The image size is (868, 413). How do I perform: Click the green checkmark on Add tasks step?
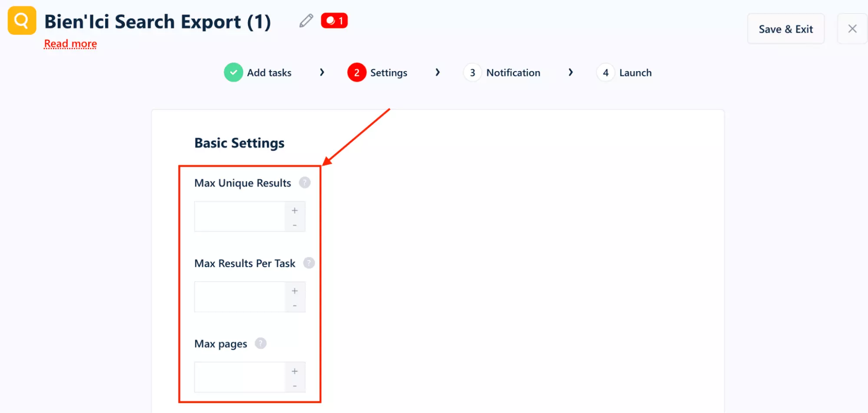[233, 72]
